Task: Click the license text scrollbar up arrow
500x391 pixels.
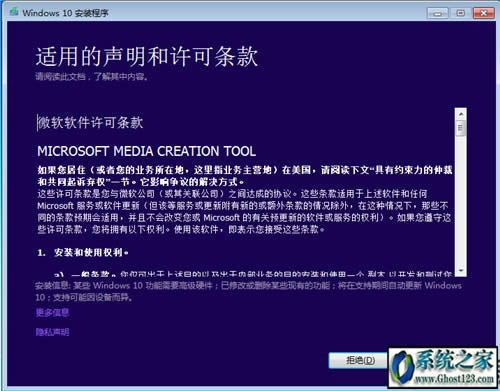Action: [461, 114]
